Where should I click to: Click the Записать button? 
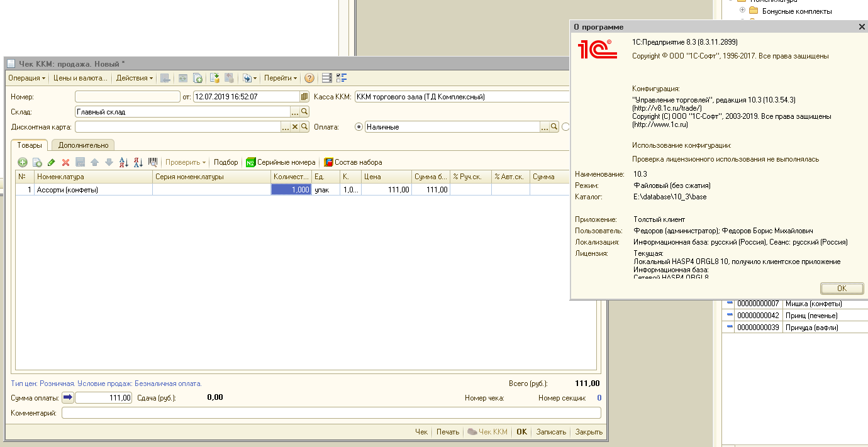[x=551, y=432]
